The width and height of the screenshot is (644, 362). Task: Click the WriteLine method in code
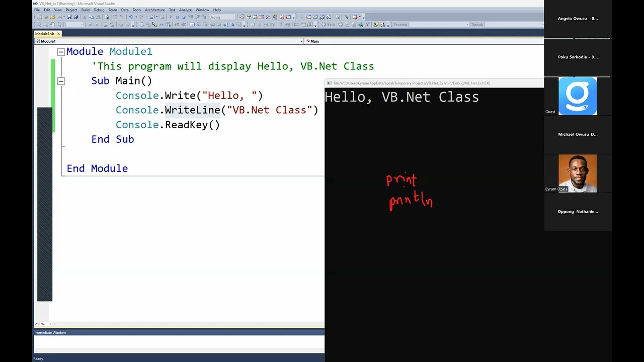193,110
